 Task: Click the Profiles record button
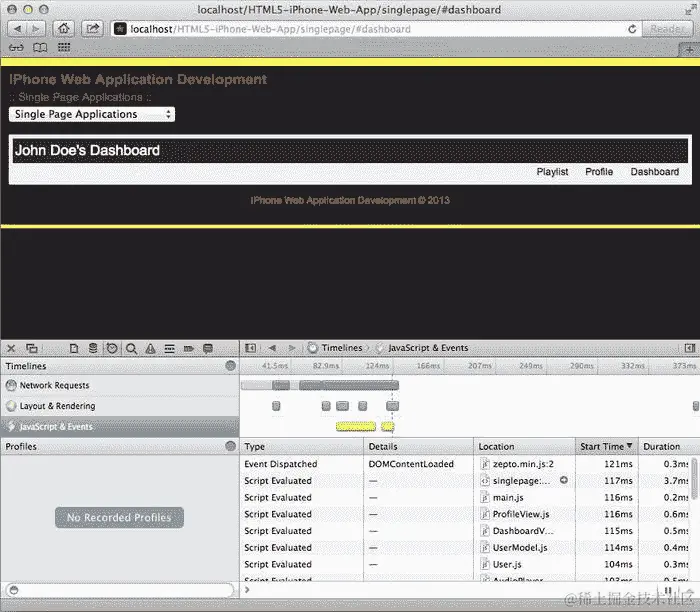click(230, 446)
